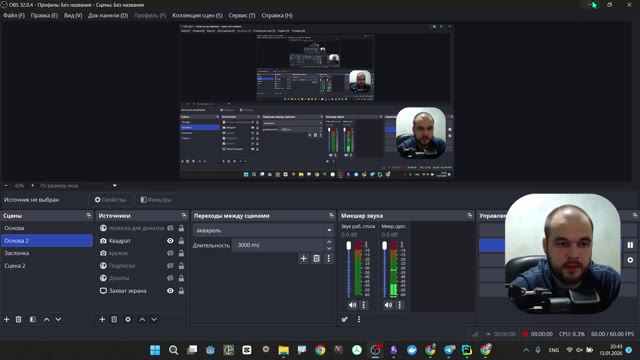Open the акварель transition dropdown
Screen dimensions: 640x360
(x=263, y=230)
